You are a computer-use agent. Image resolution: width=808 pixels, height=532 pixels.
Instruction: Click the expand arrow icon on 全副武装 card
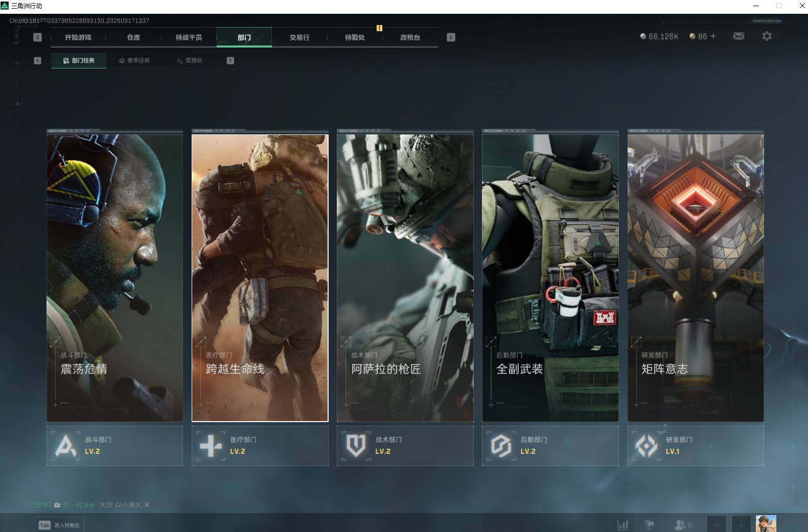tap(491, 341)
